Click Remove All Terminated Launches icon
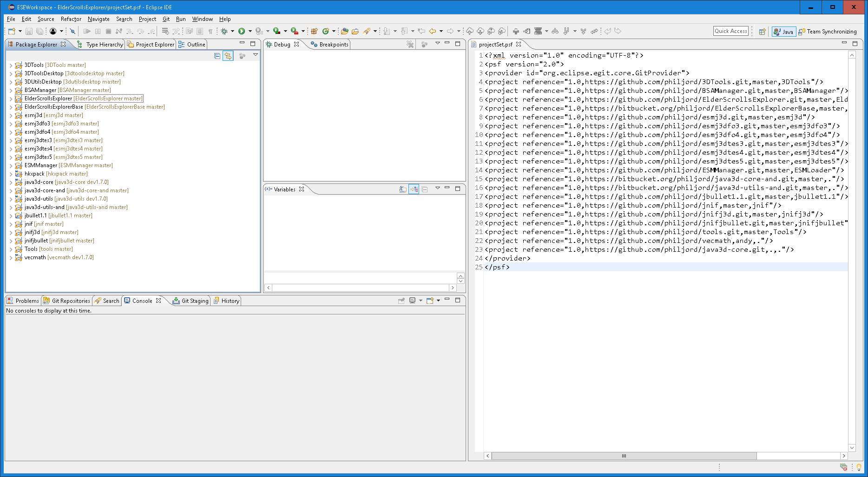The height and width of the screenshot is (477, 868). tap(410, 44)
